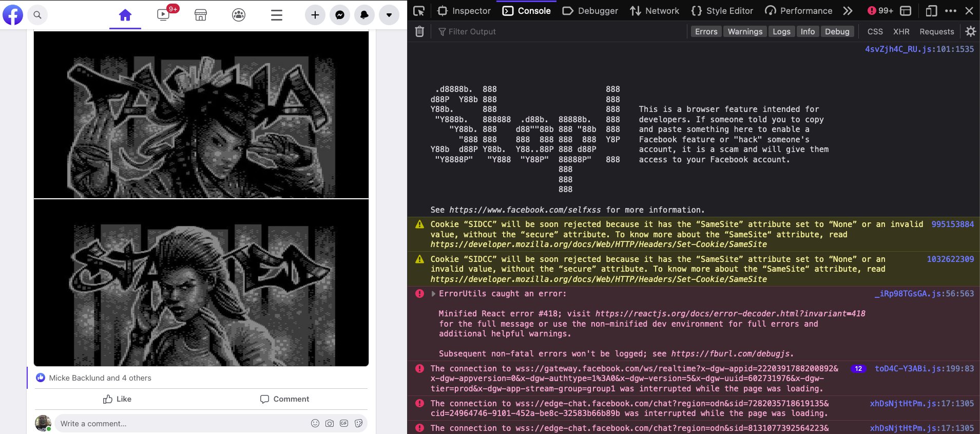Viewport: 980px width, 434px height.
Task: Open Messenger chat icon
Action: 340,15
